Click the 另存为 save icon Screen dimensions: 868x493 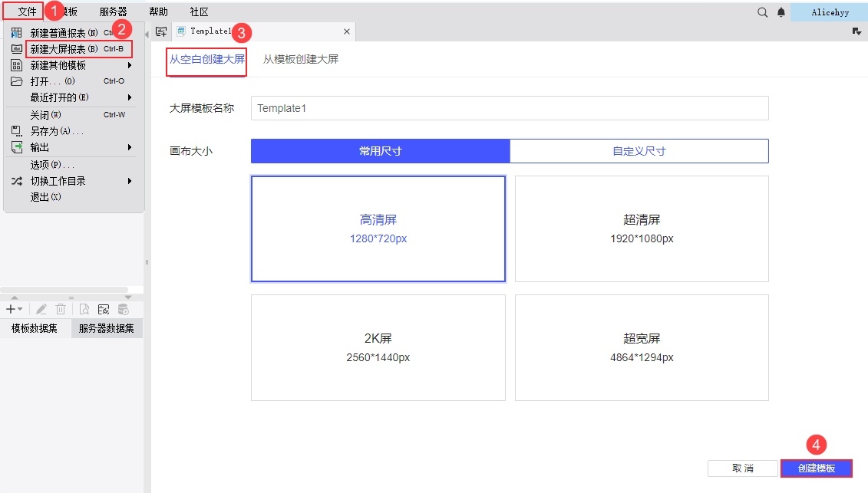(x=17, y=131)
